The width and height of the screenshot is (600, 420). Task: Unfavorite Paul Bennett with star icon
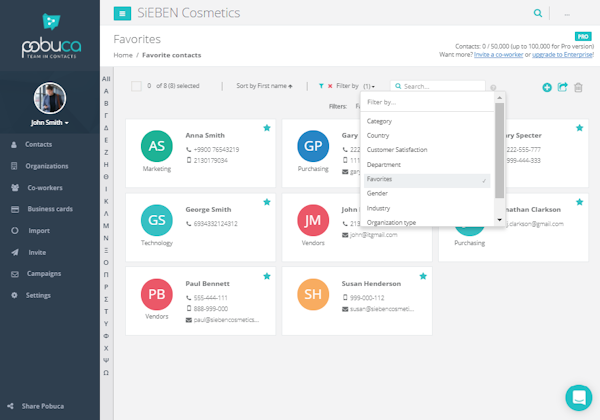point(267,276)
